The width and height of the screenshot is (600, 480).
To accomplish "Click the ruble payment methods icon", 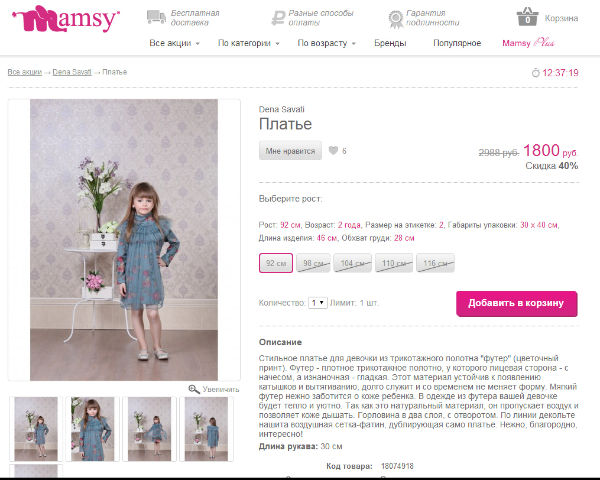I will pos(278,18).
